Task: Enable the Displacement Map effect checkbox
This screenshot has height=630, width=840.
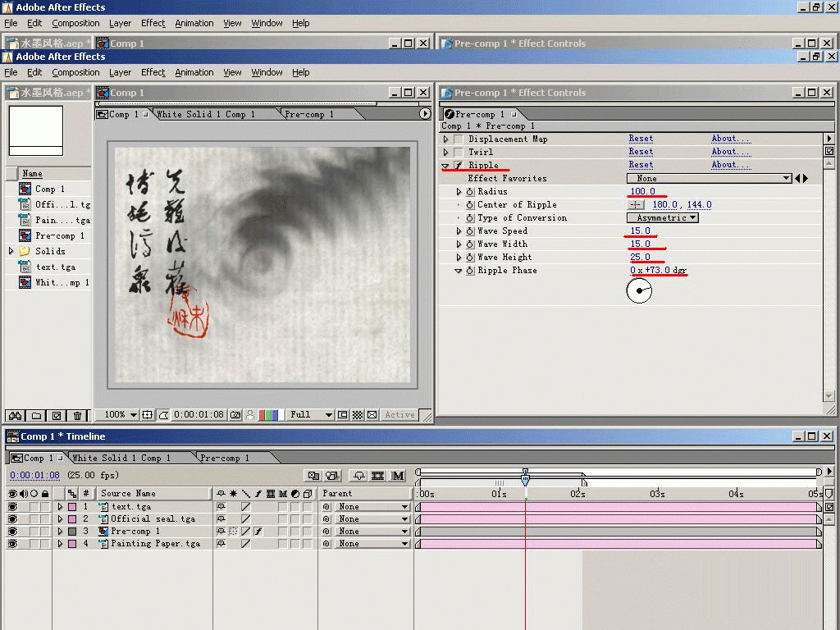Action: click(x=459, y=139)
